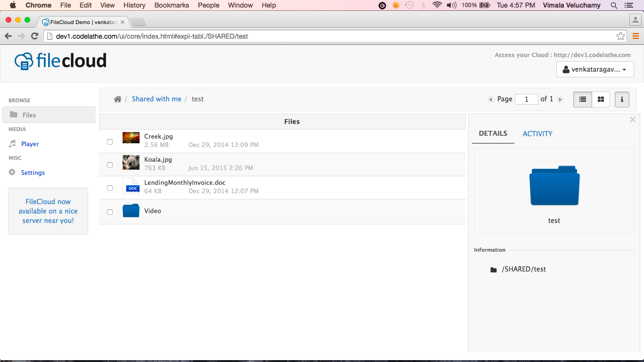Click the Video folder icon

pyautogui.click(x=131, y=211)
